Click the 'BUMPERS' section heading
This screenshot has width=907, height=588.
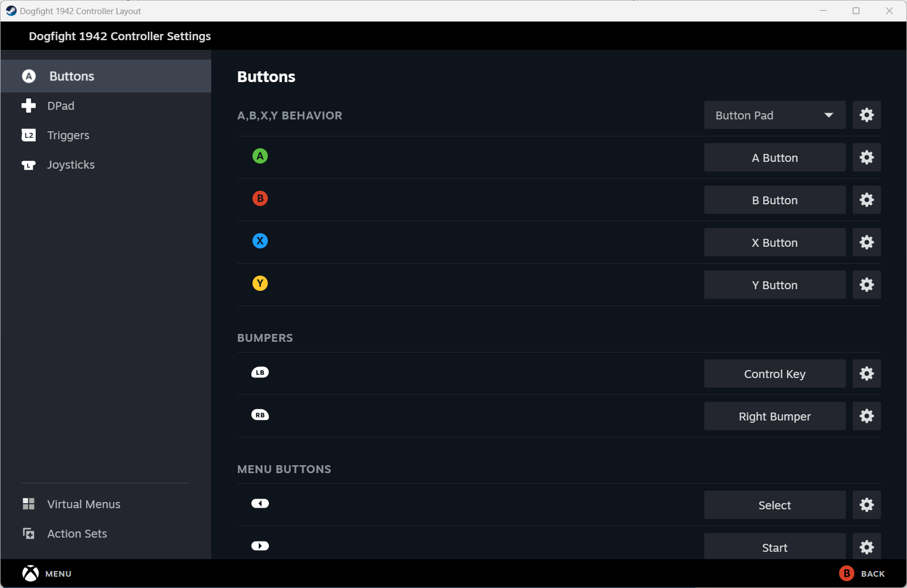tap(265, 338)
